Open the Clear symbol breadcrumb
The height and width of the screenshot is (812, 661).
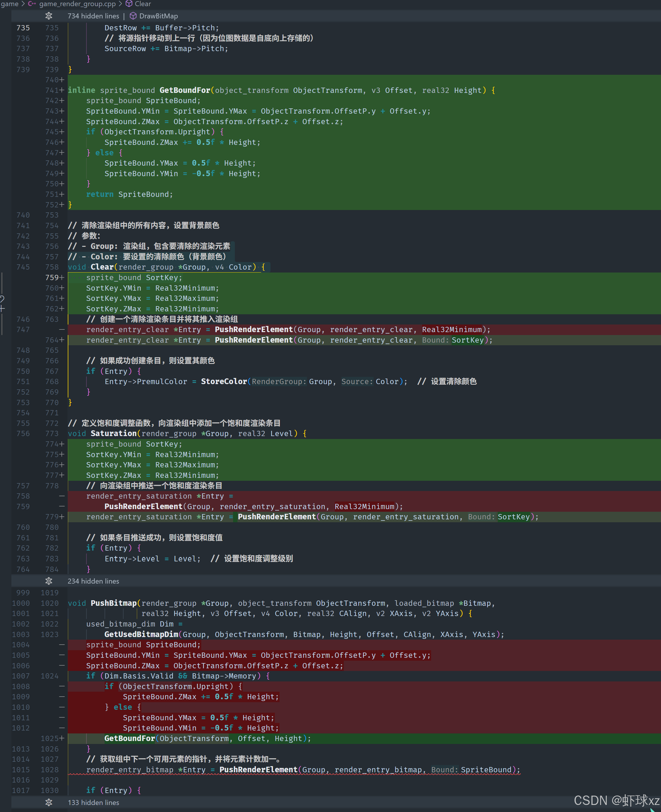coord(143,4)
